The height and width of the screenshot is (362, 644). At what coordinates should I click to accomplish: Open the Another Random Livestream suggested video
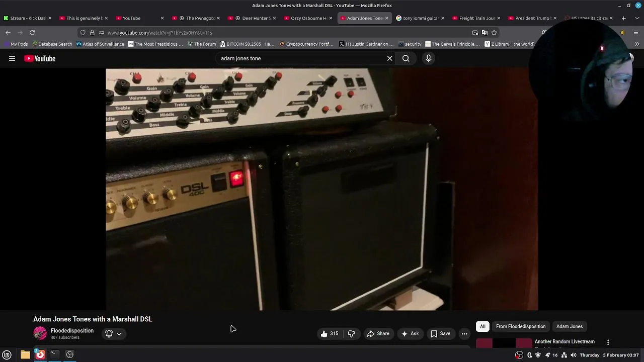click(565, 341)
